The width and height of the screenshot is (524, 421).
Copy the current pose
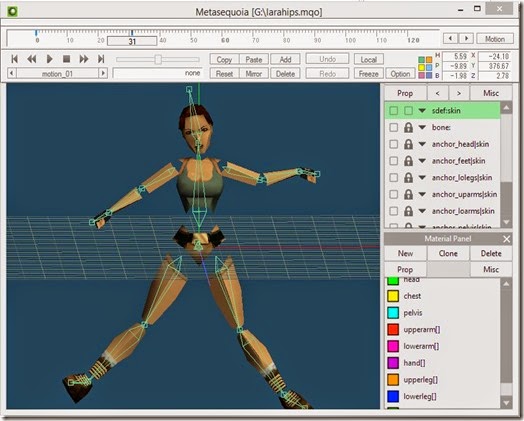(x=224, y=59)
